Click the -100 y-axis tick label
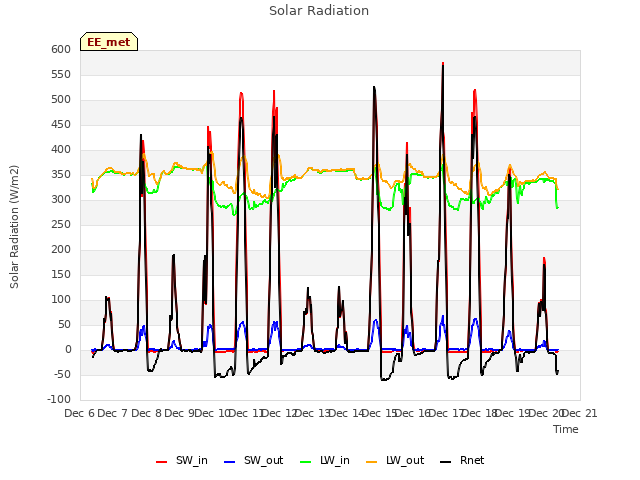 [x=59, y=399]
